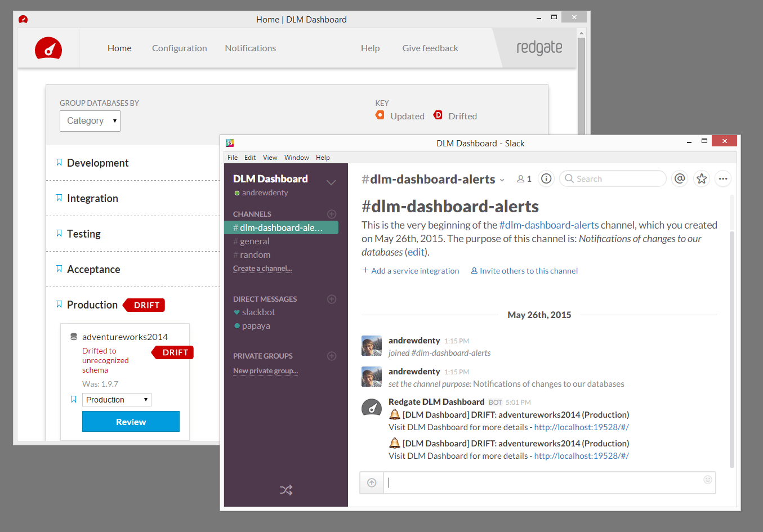The width and height of the screenshot is (763, 532).
Task: Go to the Configuration tab in Dashboard
Action: pyautogui.click(x=180, y=48)
